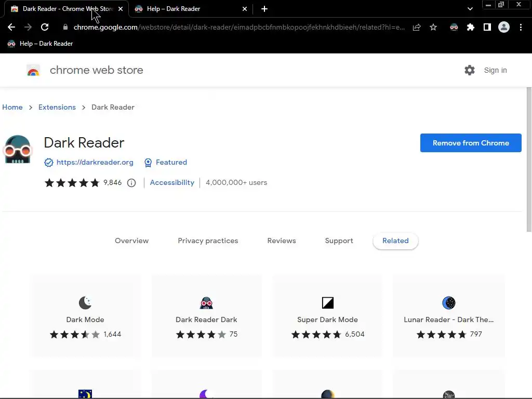This screenshot has height=399, width=532.
Task: Click the forward navigation arrow
Action: tap(28, 27)
